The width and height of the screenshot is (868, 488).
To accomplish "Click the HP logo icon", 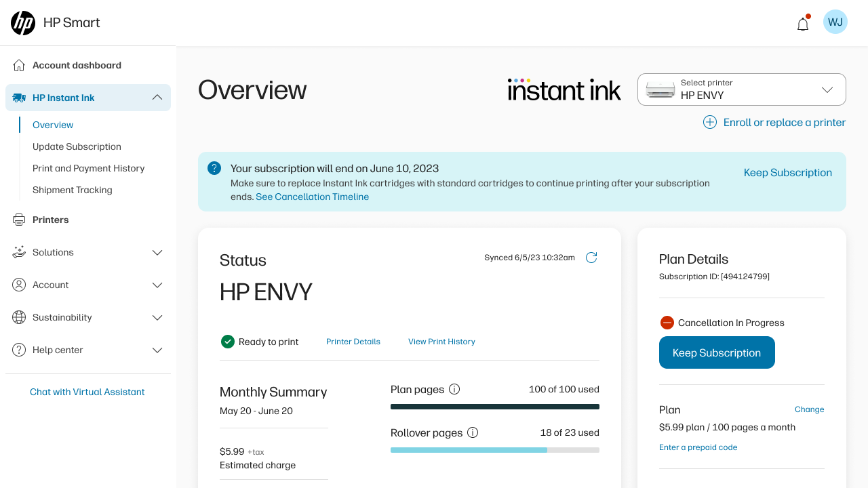I will pos(23,23).
